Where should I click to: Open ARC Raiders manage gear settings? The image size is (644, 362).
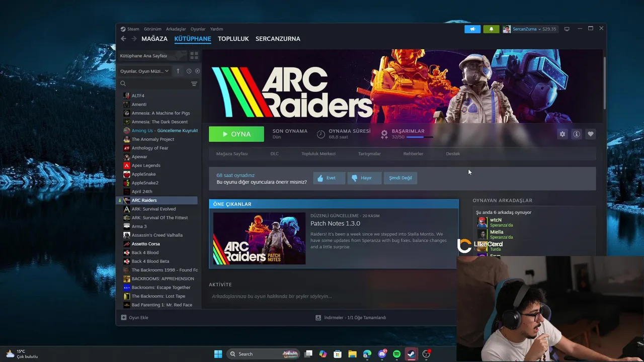point(562,134)
